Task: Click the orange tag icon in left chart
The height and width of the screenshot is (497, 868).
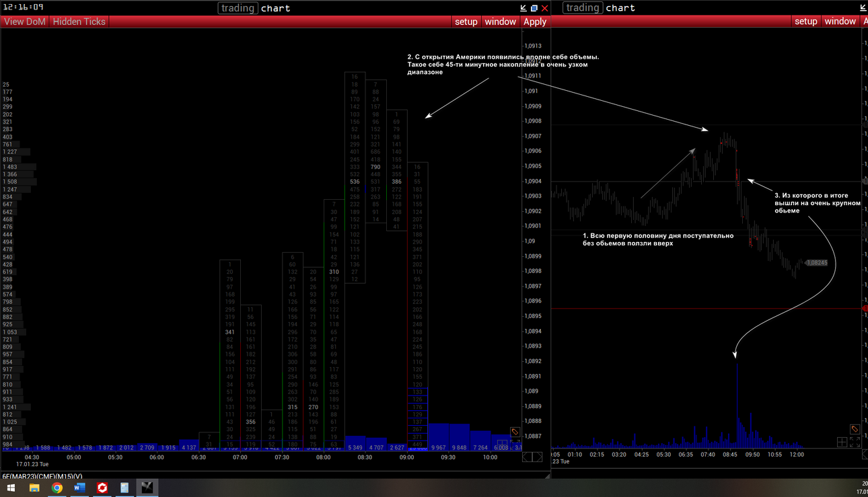Action: click(x=515, y=432)
